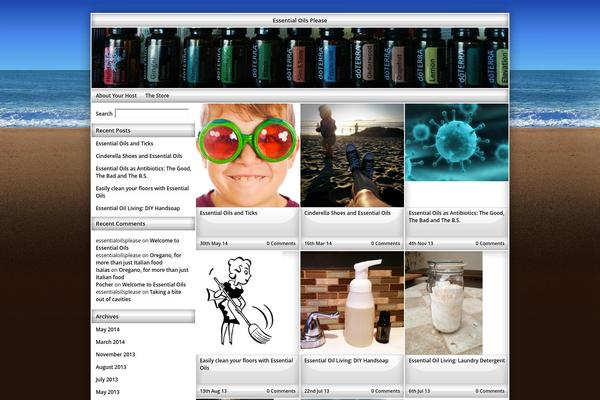600x400 pixels.
Task: Click the beach sneakers photo thumbnail
Action: pos(352,155)
